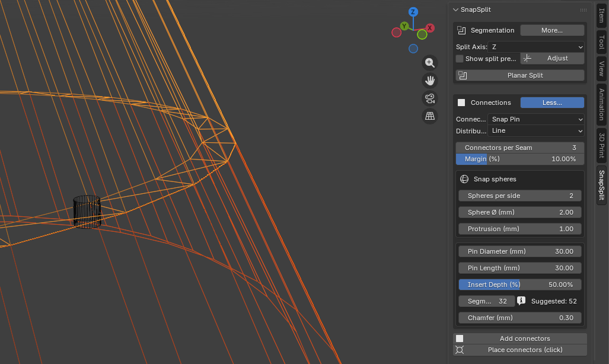Click the Less... button in Connections

pyautogui.click(x=552, y=103)
